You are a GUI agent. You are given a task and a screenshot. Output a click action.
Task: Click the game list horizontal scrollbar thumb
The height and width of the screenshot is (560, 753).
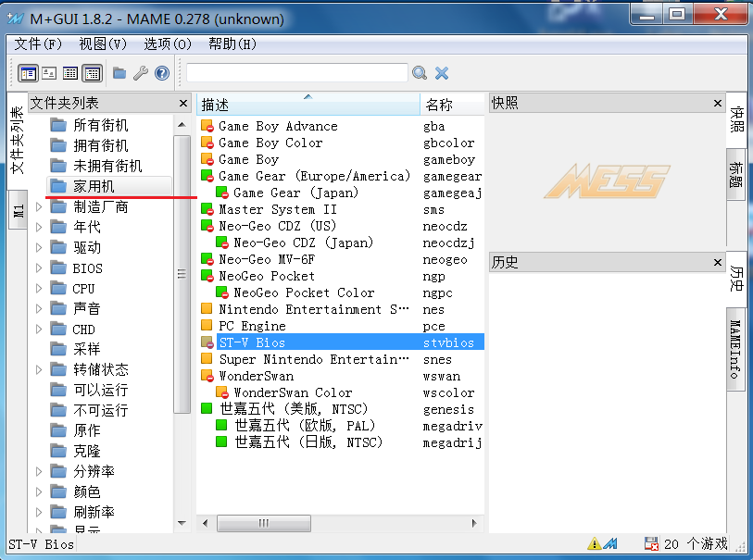click(x=264, y=523)
